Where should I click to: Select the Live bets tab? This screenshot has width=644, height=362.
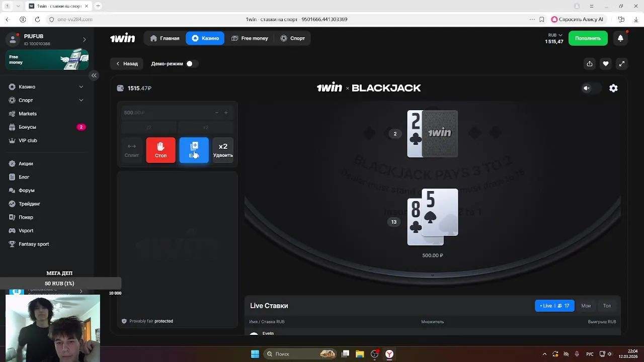point(554,306)
